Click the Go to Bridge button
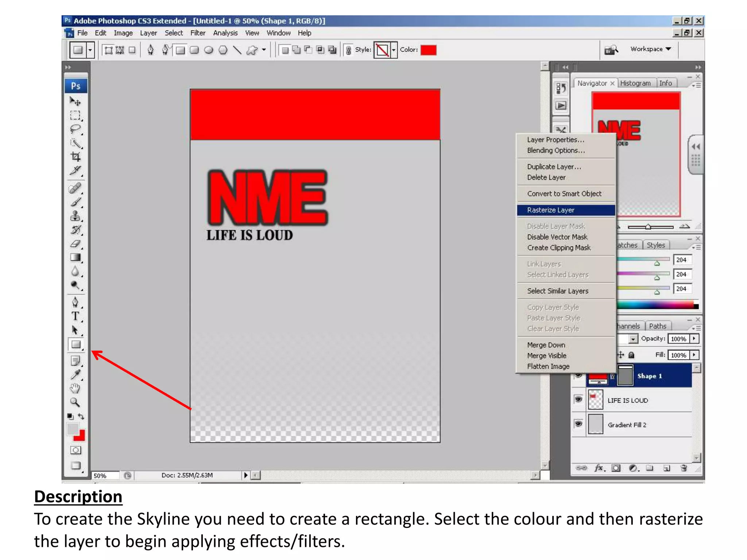Image resolution: width=747 pixels, height=560 pixels. [611, 50]
